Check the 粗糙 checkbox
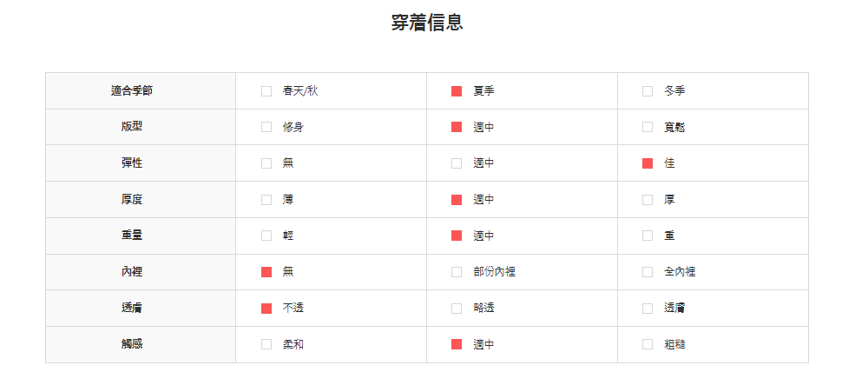Screen dimensions: 868x372 pos(648,344)
